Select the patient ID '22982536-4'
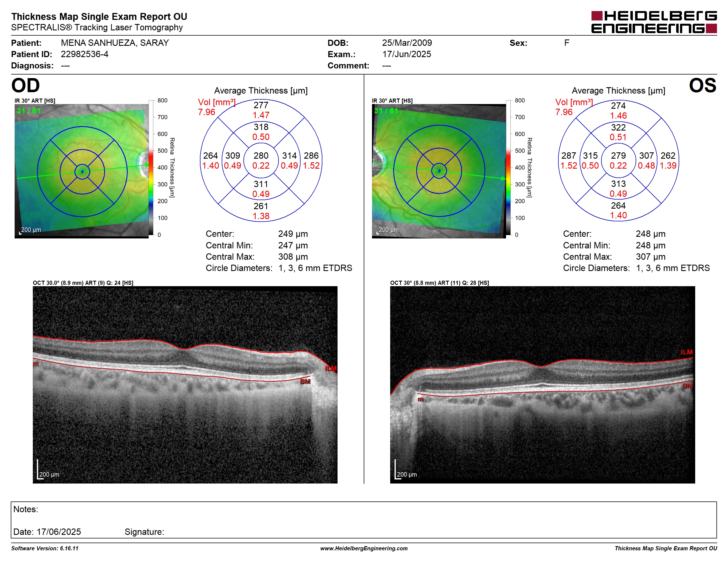 pos(85,54)
